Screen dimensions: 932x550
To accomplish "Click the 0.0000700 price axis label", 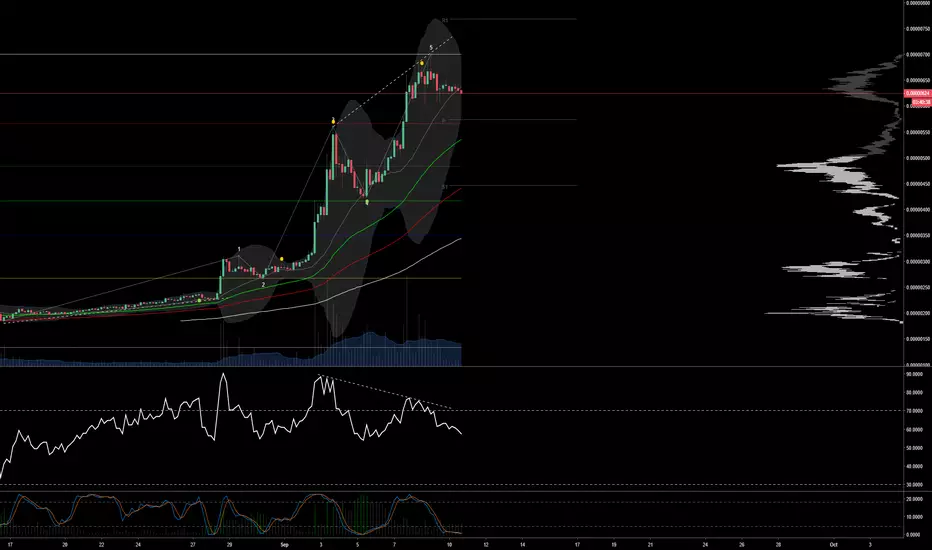I will 918,54.
